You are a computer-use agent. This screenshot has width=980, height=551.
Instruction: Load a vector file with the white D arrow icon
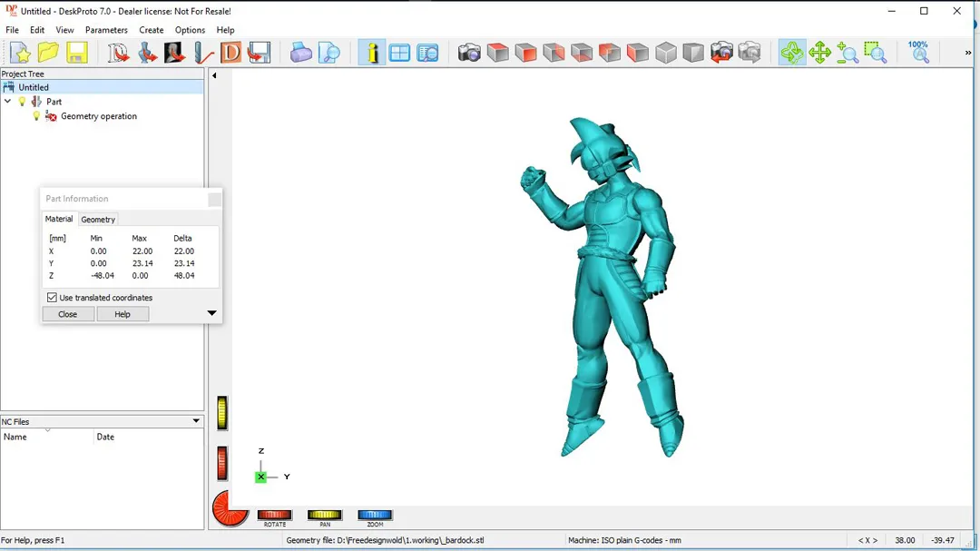click(118, 53)
